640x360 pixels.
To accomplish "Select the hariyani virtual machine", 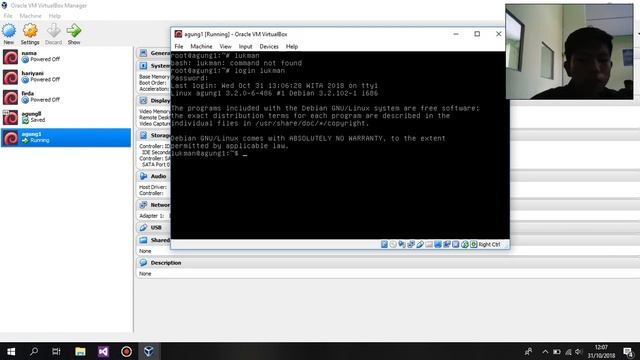I will point(66,77).
